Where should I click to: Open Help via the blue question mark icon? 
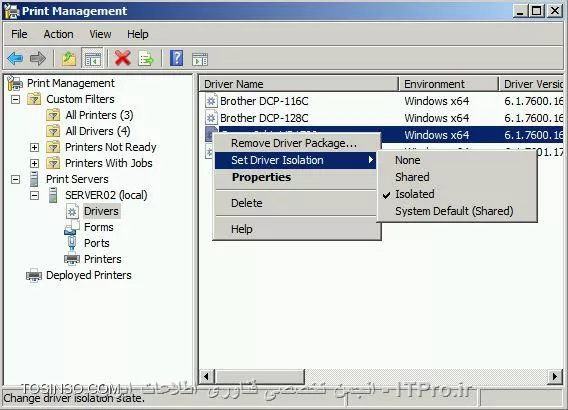tap(176, 58)
